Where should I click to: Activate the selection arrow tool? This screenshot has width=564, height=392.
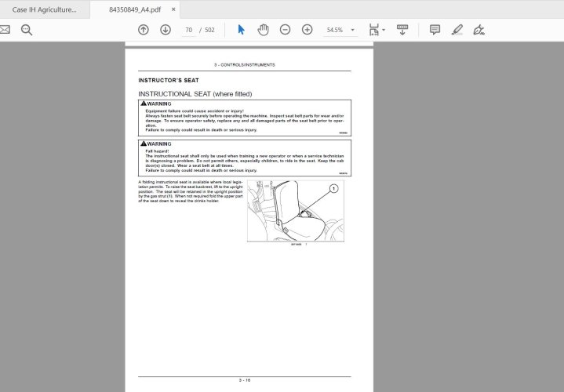[241, 30]
